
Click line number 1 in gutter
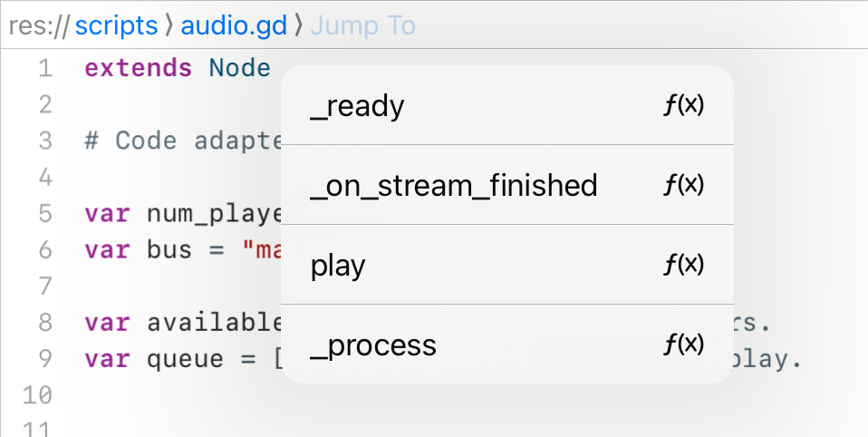coord(45,69)
